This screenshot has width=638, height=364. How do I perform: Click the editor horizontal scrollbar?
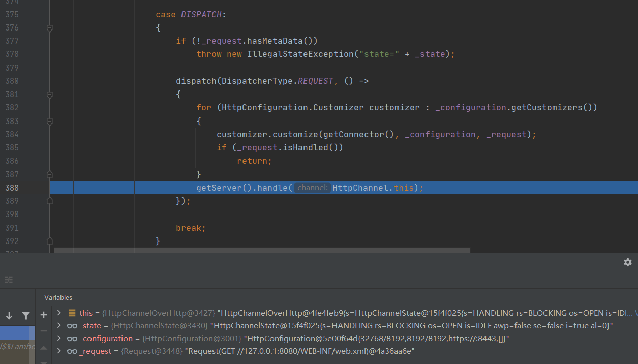coord(261,250)
